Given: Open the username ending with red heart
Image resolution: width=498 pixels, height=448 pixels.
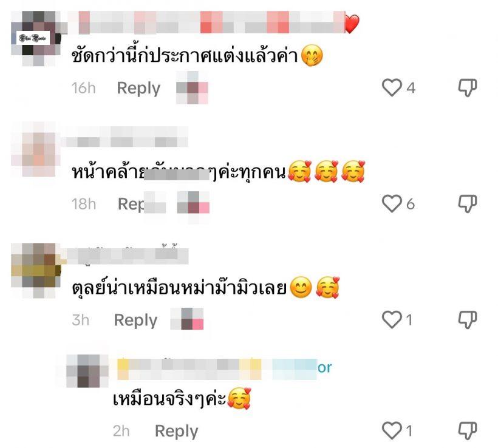Looking at the screenshot, I should (214, 22).
